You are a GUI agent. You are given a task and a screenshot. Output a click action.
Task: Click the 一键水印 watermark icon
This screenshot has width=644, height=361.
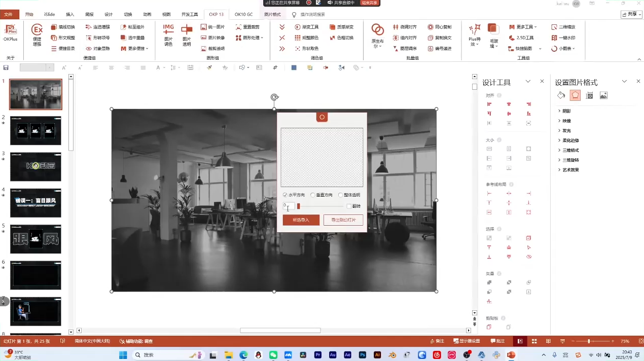(563, 38)
